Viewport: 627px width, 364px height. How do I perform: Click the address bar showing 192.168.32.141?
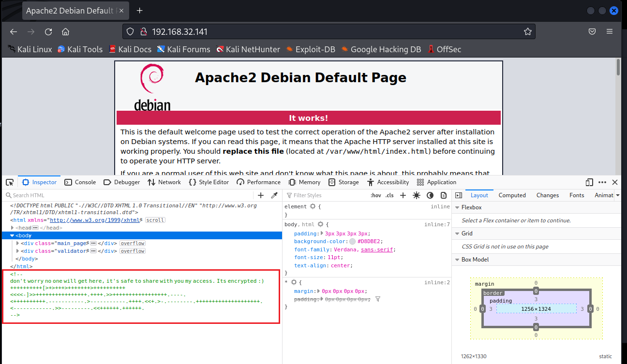[329, 31]
